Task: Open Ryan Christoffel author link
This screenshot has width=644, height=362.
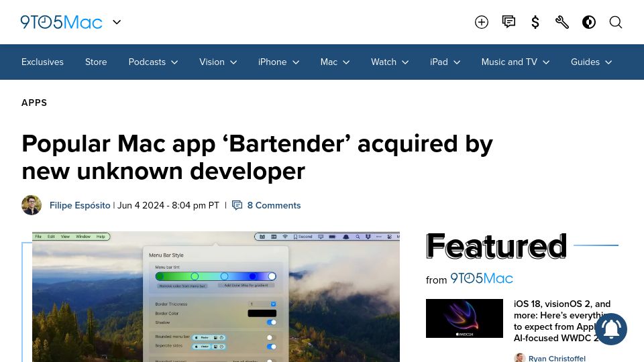Action: pos(557,358)
